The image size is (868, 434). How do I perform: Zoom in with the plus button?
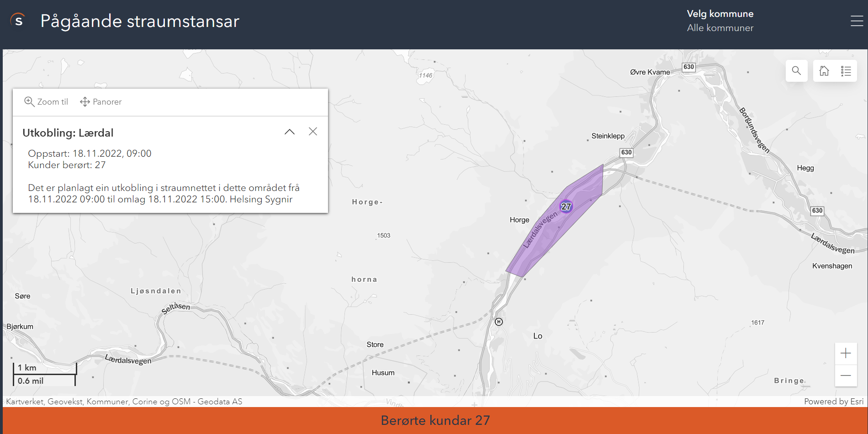point(846,353)
